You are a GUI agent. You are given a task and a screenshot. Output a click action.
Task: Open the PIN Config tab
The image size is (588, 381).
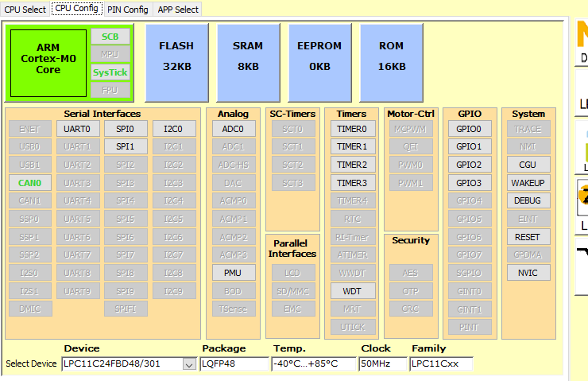[x=127, y=10]
